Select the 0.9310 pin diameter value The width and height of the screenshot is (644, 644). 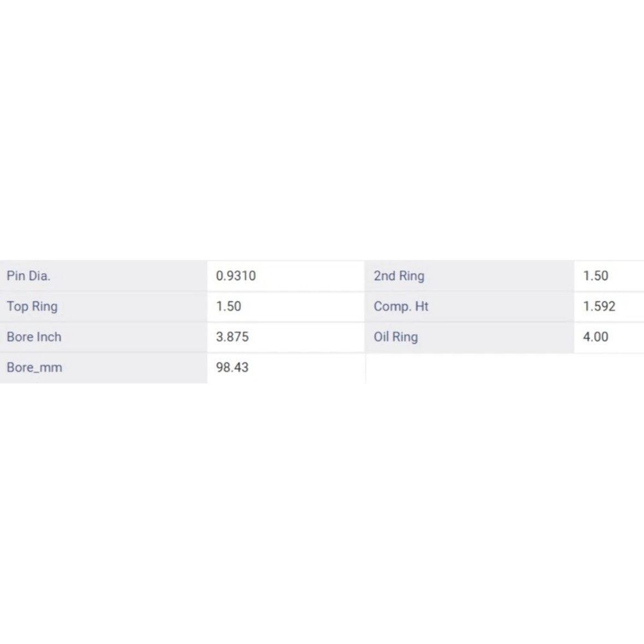236,276
